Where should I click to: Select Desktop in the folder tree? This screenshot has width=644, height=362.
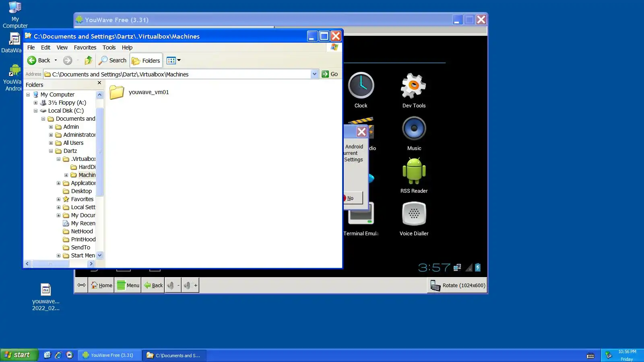coord(81,191)
